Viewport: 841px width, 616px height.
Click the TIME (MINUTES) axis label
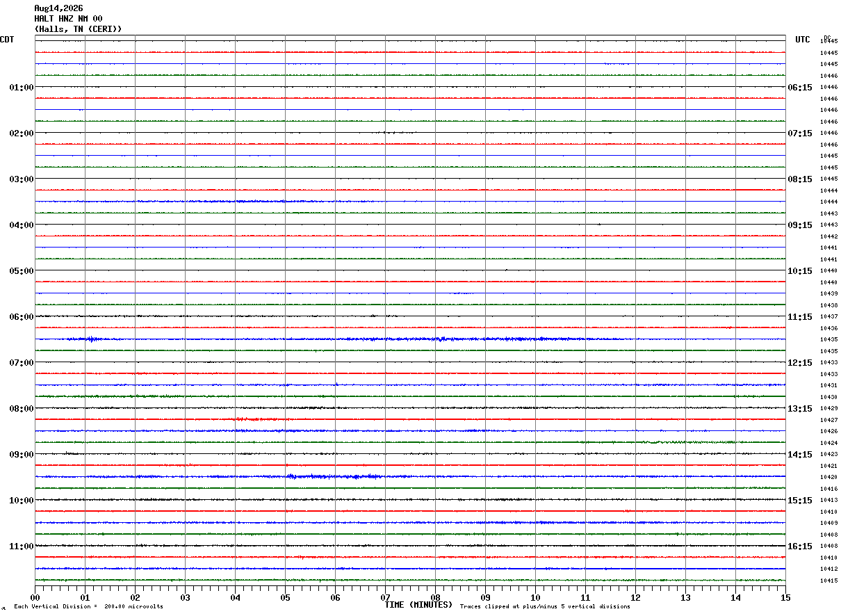pyautogui.click(x=418, y=605)
